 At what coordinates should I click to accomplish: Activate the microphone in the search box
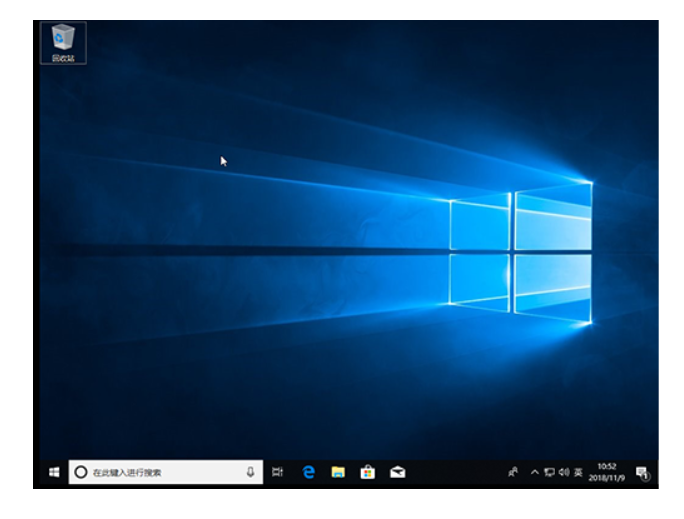pyautogui.click(x=250, y=472)
